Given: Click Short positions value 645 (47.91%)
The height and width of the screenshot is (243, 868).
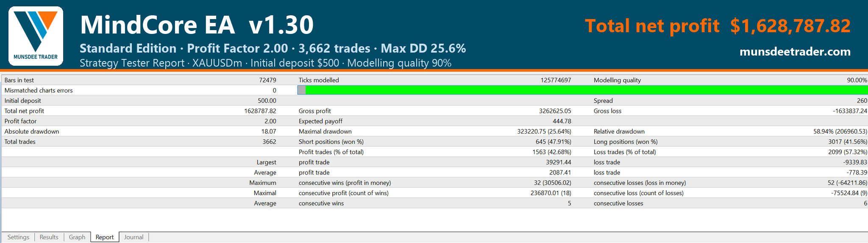Looking at the screenshot, I should click(x=554, y=142).
